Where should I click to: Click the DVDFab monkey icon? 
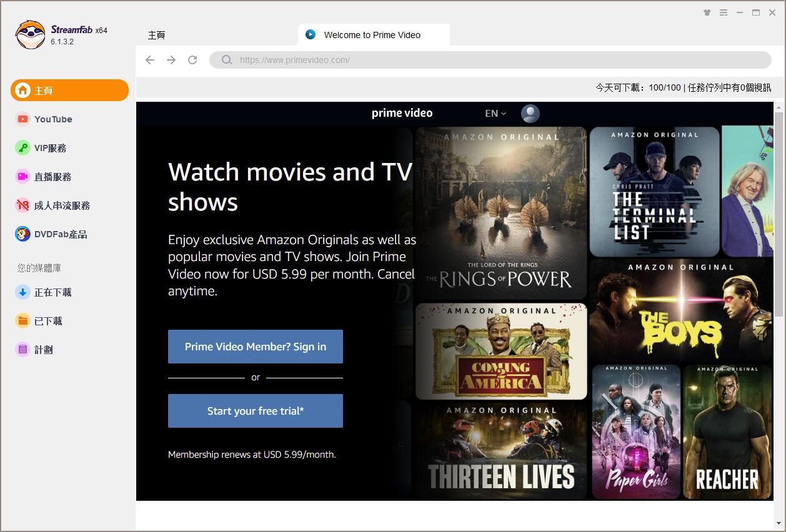point(23,234)
